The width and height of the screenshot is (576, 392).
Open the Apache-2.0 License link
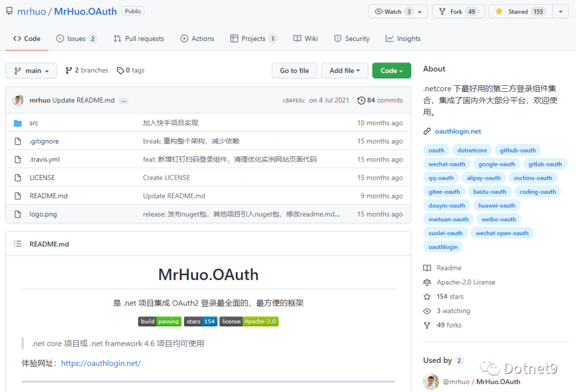466,282
